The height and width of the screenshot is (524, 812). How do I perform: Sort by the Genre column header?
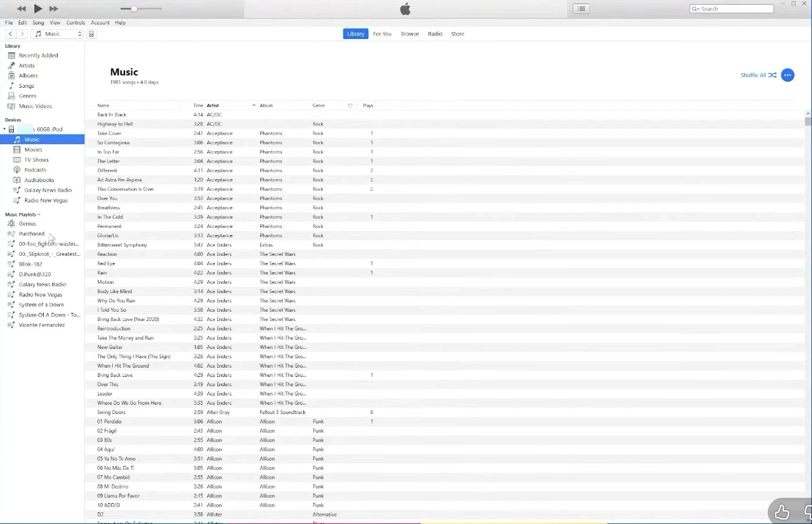pyautogui.click(x=318, y=106)
